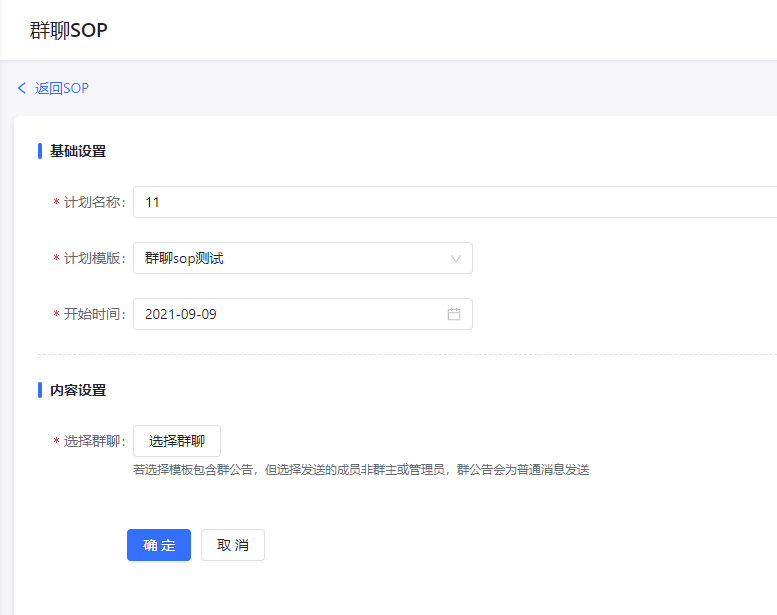Viewport: 777px width, 615px height.
Task: Expand the 计划模版 dropdown arrow
Action: pyautogui.click(x=456, y=259)
